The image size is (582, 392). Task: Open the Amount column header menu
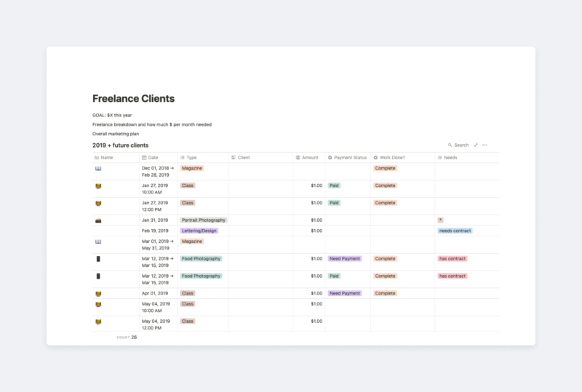coord(309,157)
